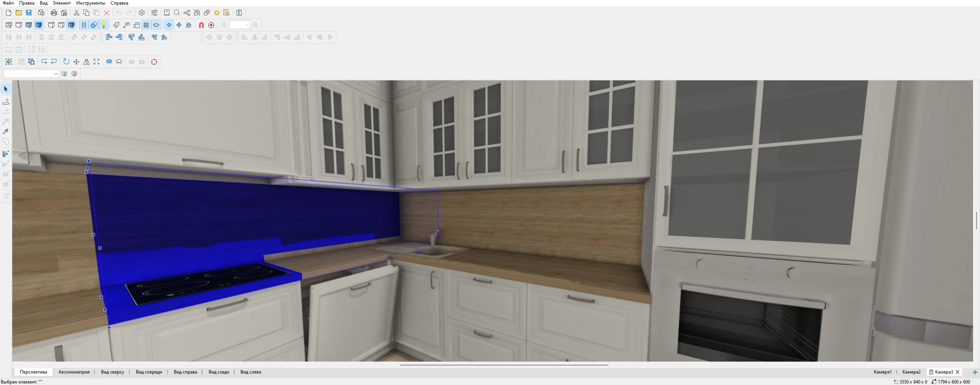Click the add-dimension green plus tool in sidebar
Screen dimensions: 980x385
click(x=6, y=101)
